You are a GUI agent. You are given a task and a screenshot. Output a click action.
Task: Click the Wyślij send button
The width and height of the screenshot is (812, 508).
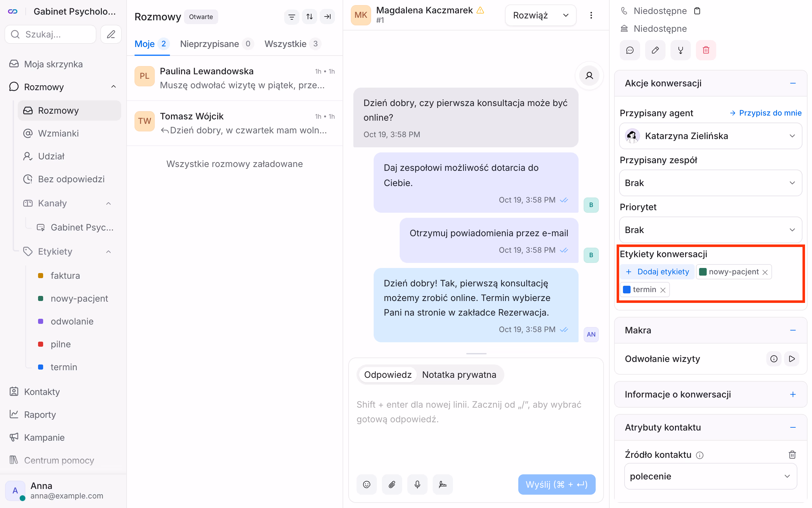click(x=556, y=484)
